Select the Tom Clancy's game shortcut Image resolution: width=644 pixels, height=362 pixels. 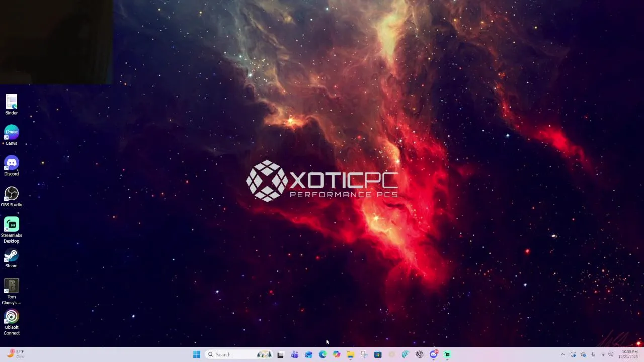(11, 292)
